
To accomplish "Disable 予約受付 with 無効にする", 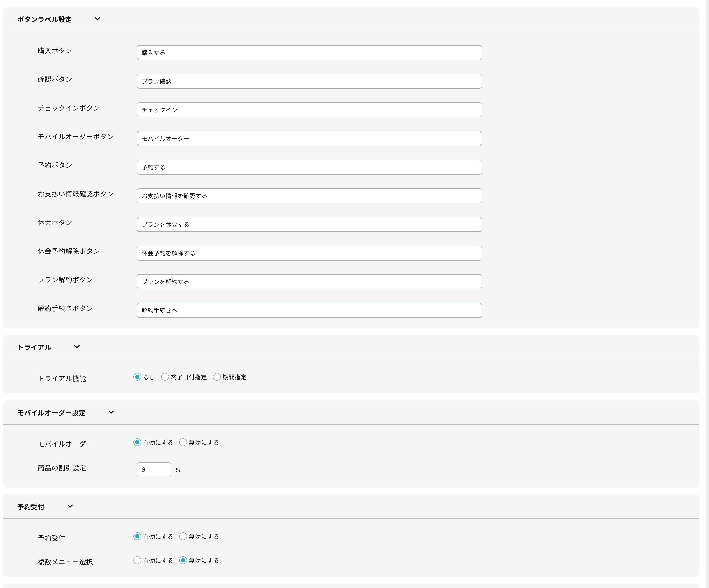I will (183, 536).
